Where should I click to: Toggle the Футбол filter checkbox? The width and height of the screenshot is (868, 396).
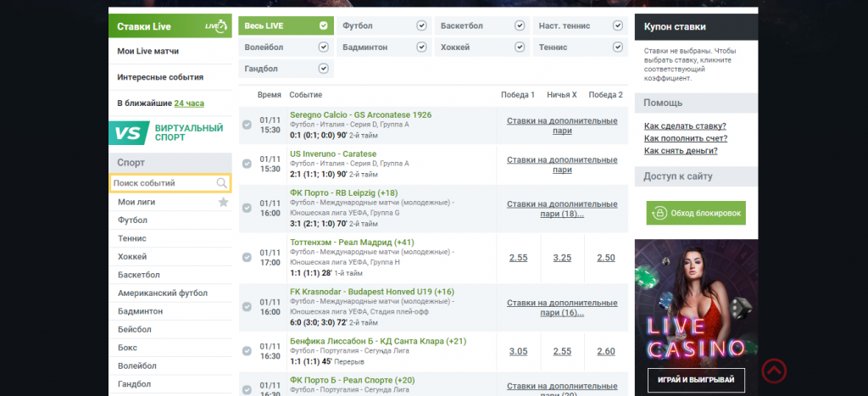[x=422, y=25]
